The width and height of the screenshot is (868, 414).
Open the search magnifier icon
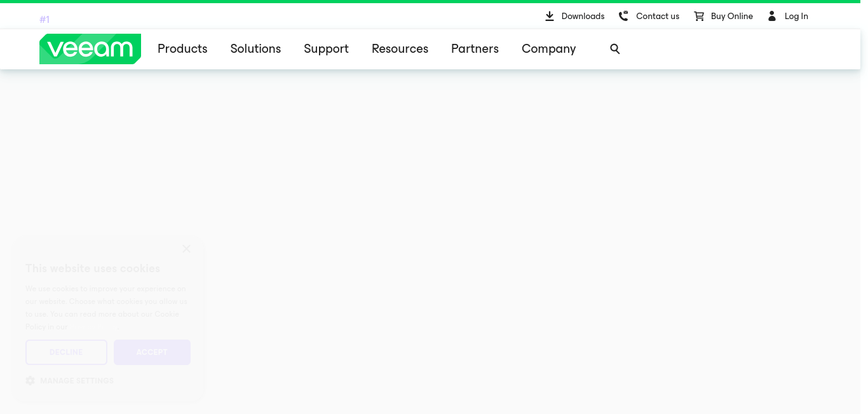click(614, 49)
